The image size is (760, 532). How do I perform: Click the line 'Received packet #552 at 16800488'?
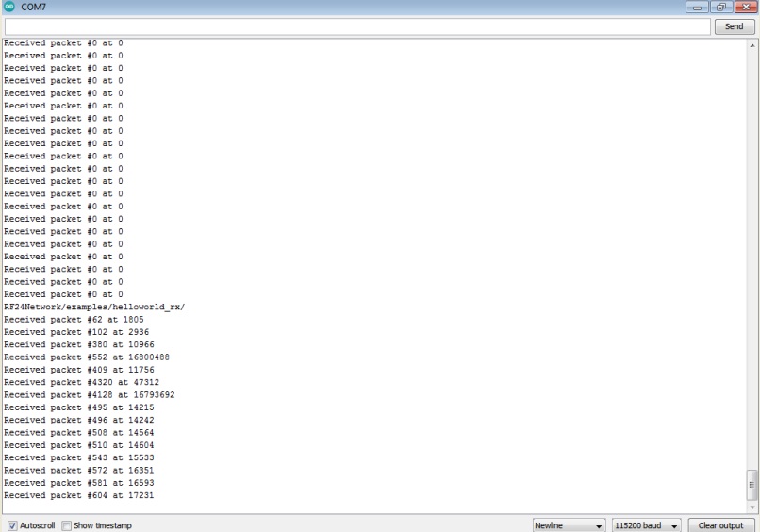point(87,357)
